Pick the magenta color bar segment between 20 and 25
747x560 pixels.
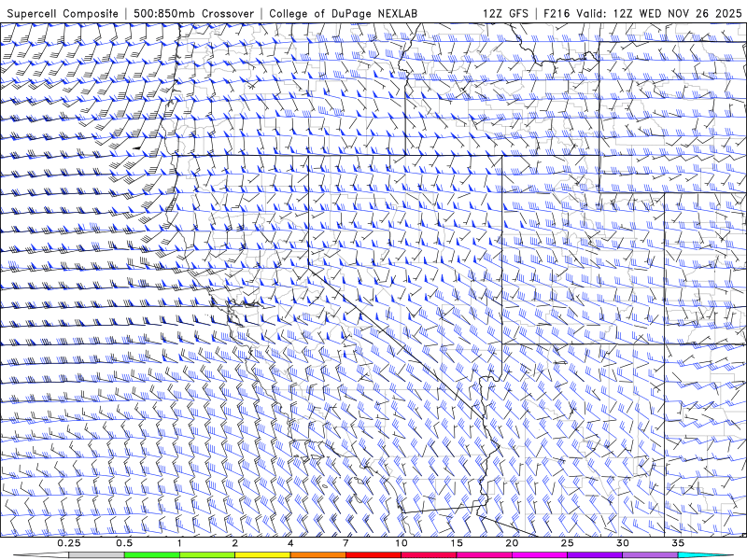pos(540,555)
